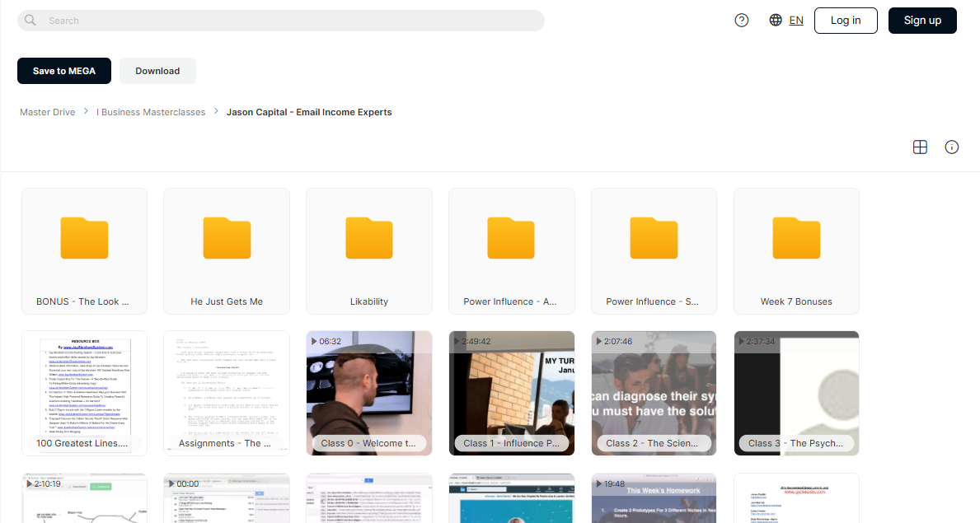Play Class 1 - Influence P... video
This screenshot has height=523, width=980.
click(512, 393)
